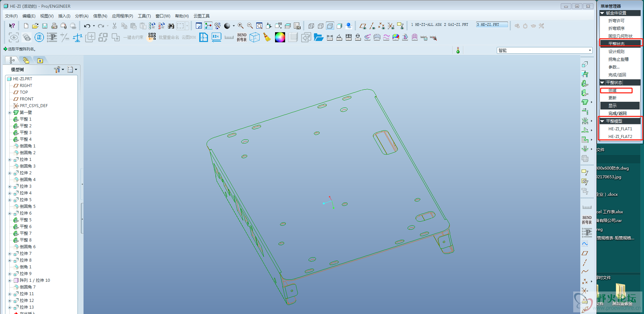This screenshot has height=314, width=644.
Task: Toggle datum points display
Action: (x=382, y=26)
